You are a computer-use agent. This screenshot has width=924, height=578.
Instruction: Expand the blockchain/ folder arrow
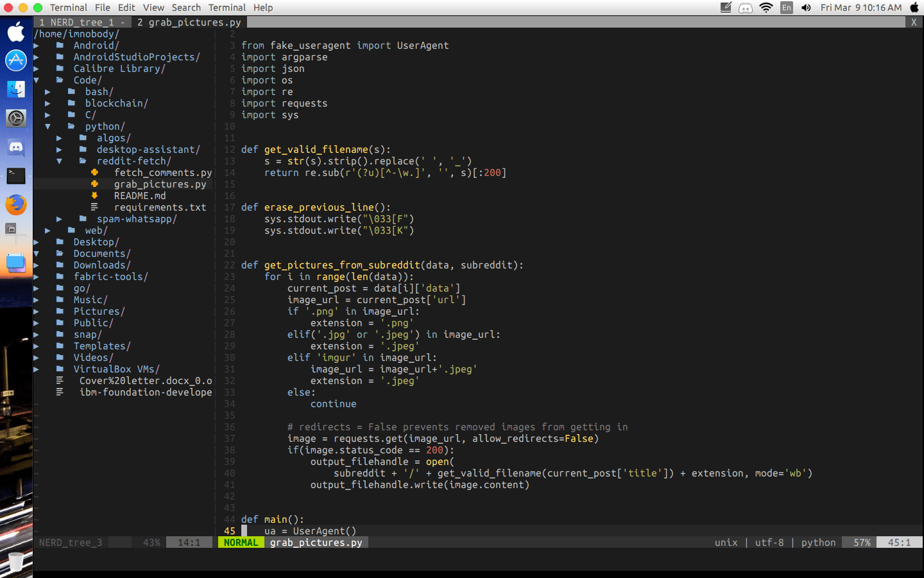(48, 103)
